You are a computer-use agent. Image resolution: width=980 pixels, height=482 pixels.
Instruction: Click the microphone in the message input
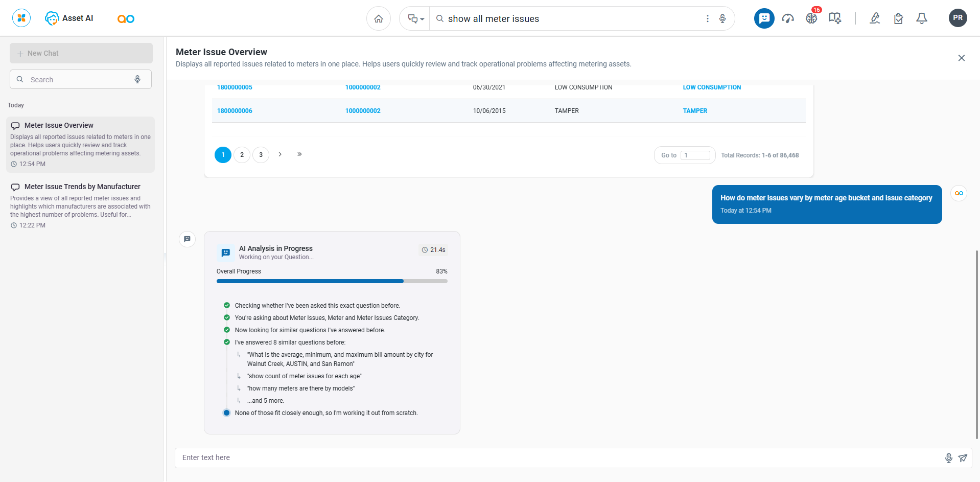(x=949, y=458)
